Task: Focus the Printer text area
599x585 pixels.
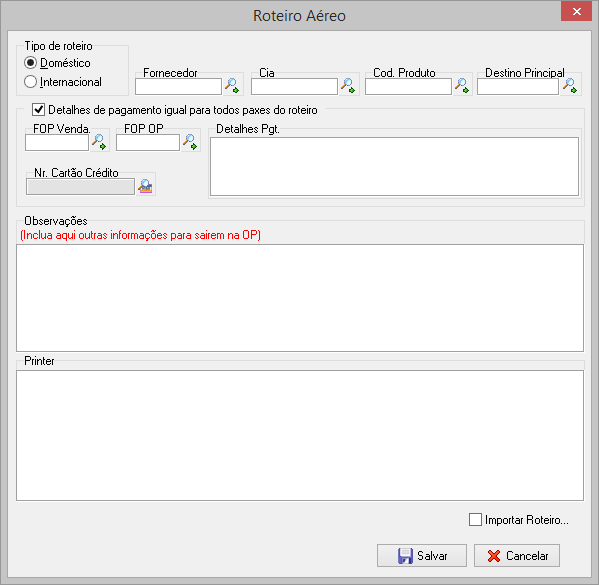Action: pos(300,436)
